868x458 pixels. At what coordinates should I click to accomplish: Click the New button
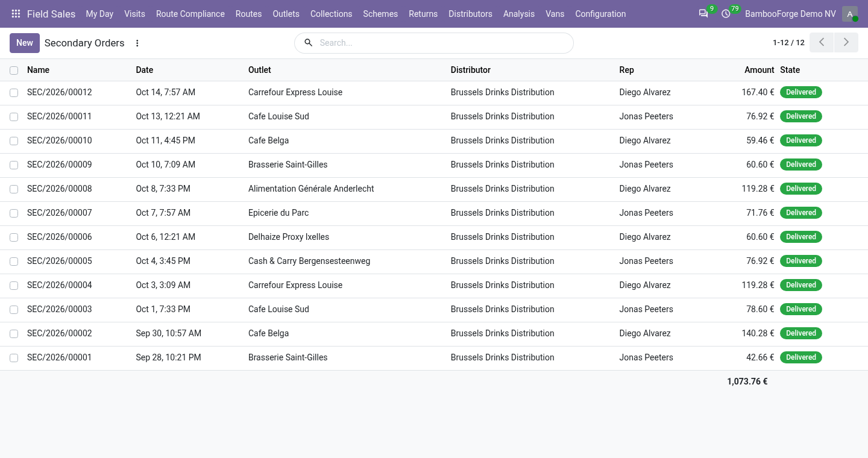tap(25, 43)
